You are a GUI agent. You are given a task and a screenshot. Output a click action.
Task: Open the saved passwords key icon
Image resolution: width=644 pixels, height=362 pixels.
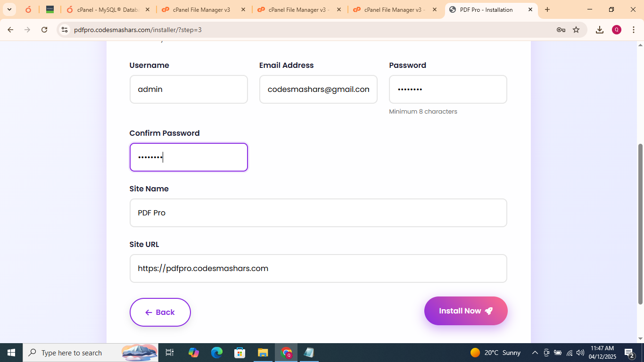tap(561, 30)
